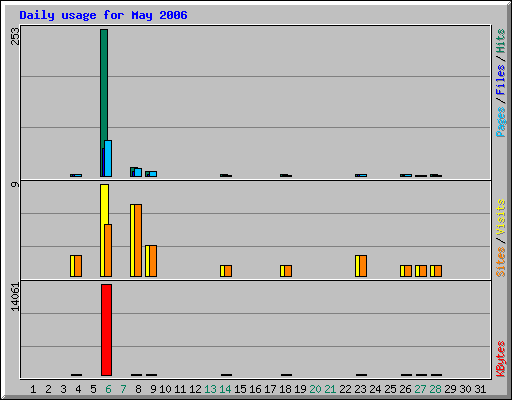
Task: Click the 'Files' legend label
Action: pos(501,80)
